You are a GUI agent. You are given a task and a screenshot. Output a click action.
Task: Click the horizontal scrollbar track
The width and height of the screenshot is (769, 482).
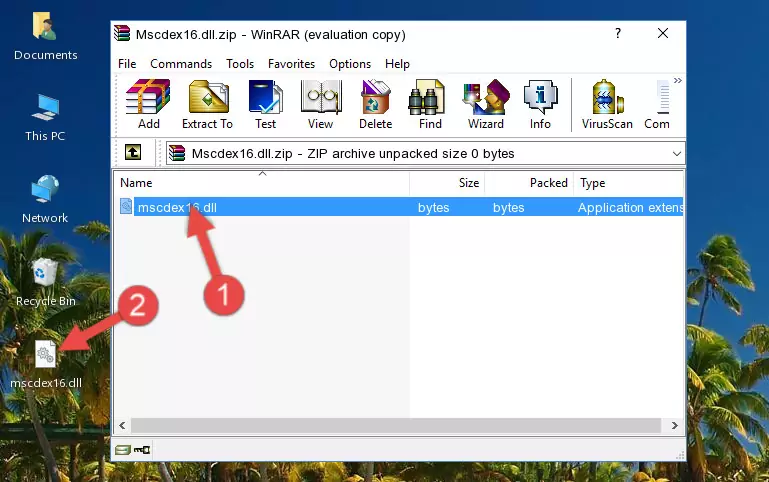(396, 425)
